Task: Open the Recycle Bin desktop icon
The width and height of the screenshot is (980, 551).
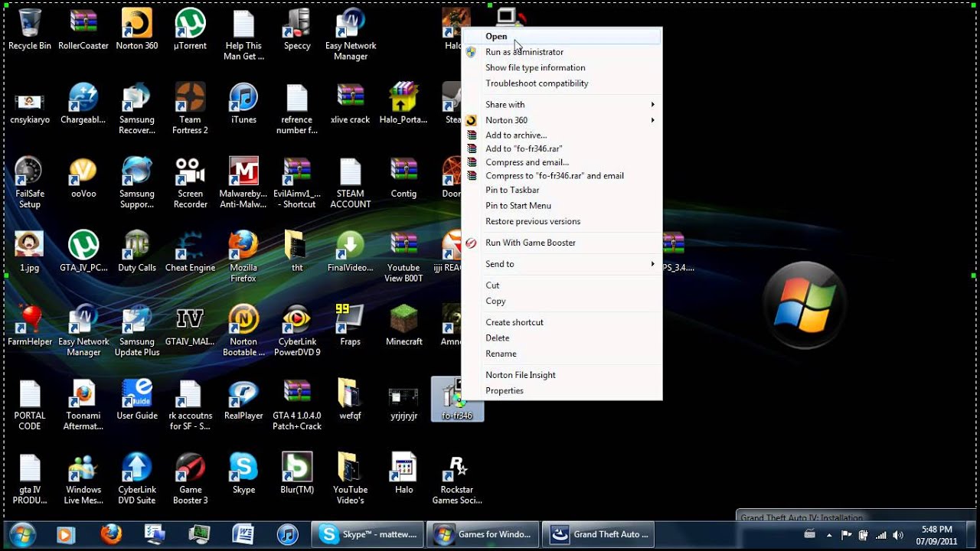Action: click(x=30, y=30)
